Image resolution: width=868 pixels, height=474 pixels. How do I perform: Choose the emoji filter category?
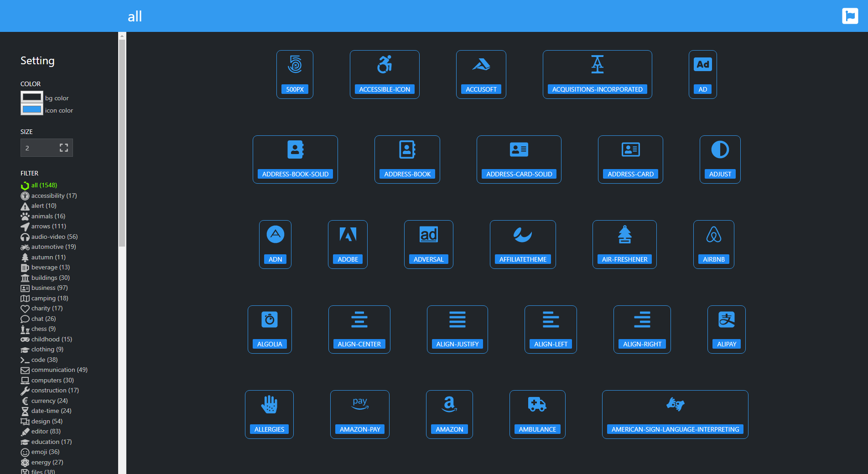pos(45,452)
